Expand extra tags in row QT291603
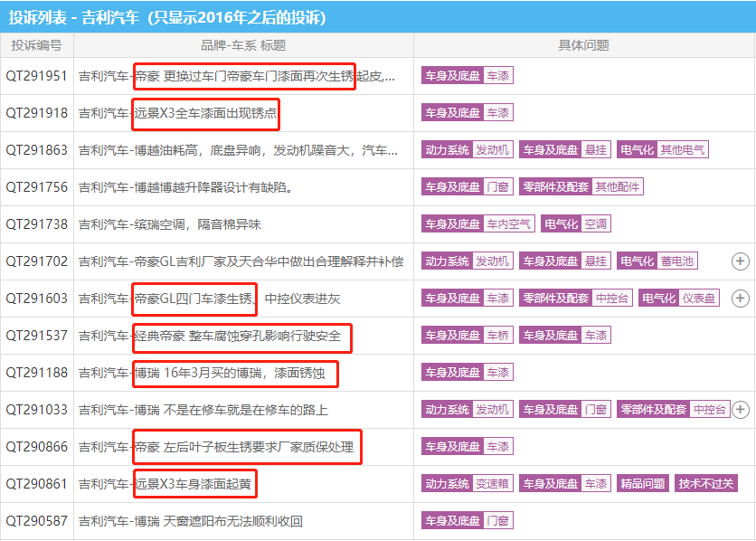The width and height of the screenshot is (756, 541). [x=740, y=299]
